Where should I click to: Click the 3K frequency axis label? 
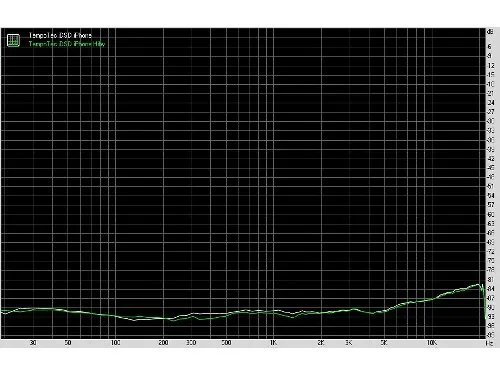click(349, 343)
